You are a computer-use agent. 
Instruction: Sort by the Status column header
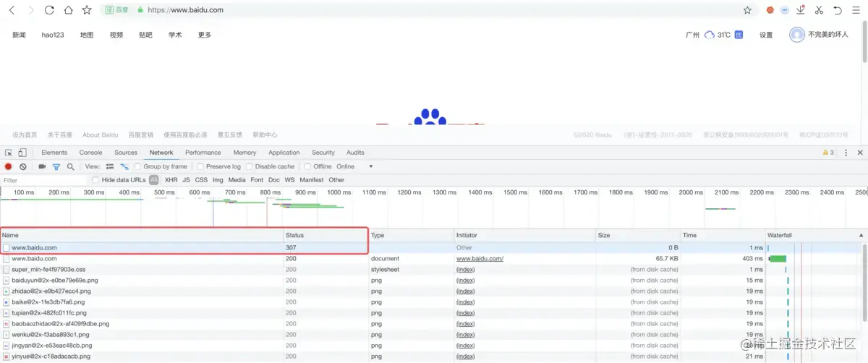pos(326,235)
